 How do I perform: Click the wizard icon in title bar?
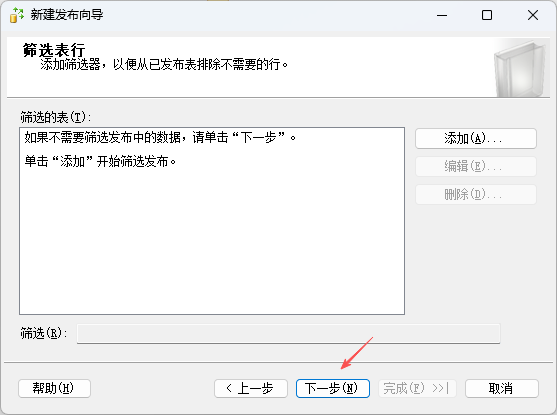point(17,15)
